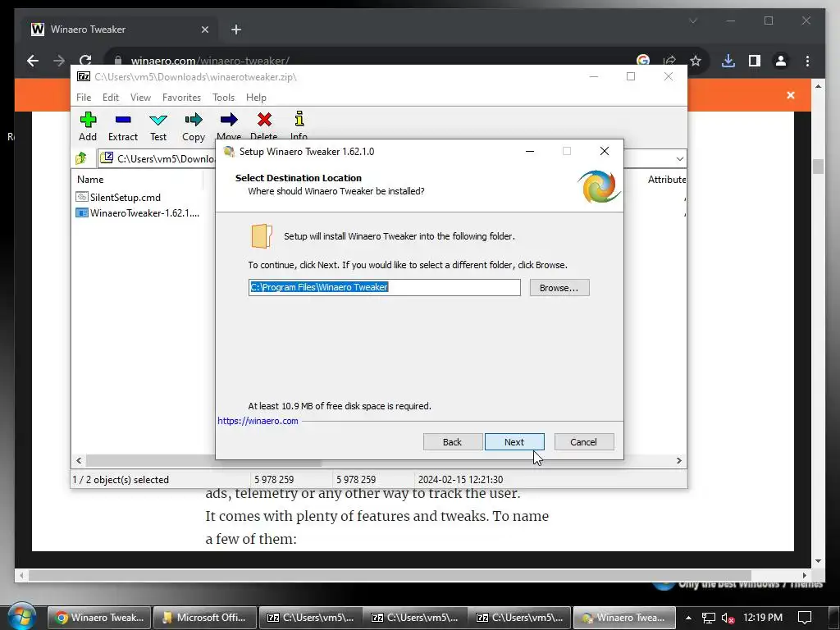Open the Edit menu in 7-Zip
This screenshot has width=840, height=630.
[111, 98]
